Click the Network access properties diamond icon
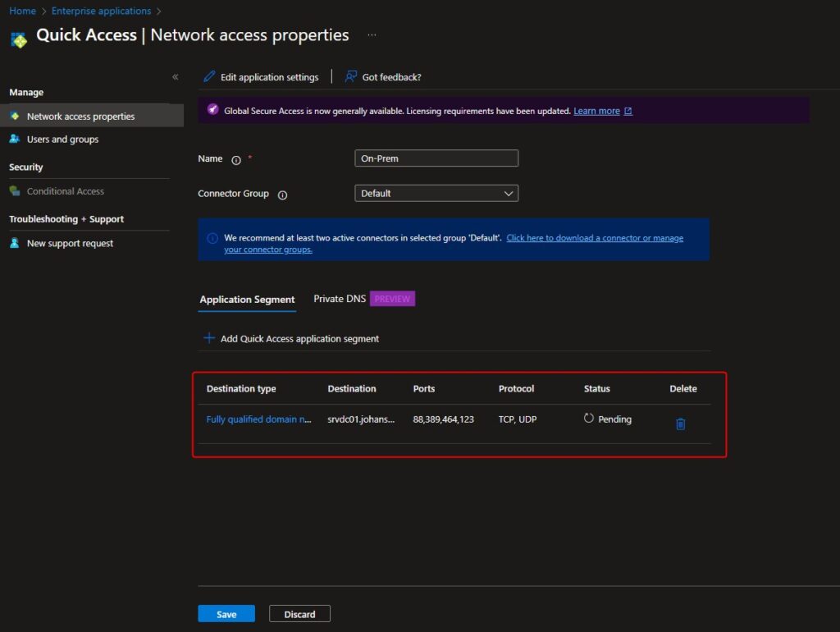This screenshot has width=840, height=632. [x=15, y=116]
